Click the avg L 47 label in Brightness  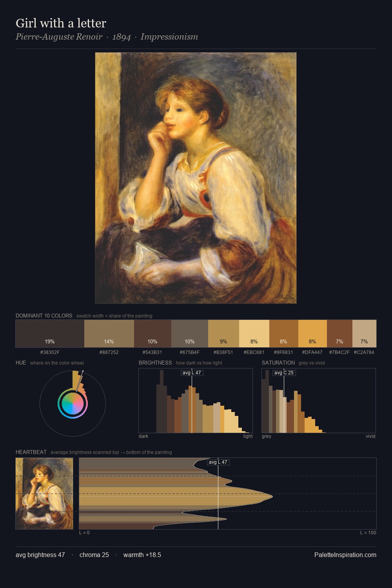click(x=192, y=373)
